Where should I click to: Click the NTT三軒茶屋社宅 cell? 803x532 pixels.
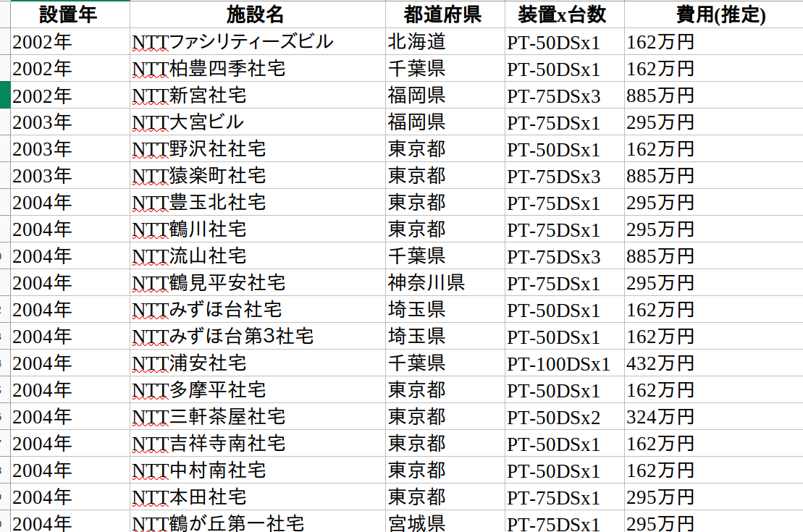[258, 417]
